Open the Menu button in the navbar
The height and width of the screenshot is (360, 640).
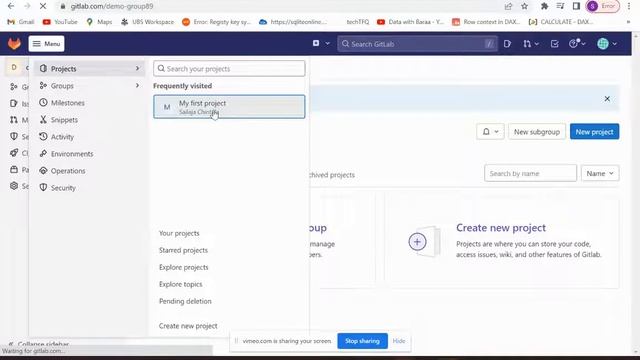click(46, 44)
